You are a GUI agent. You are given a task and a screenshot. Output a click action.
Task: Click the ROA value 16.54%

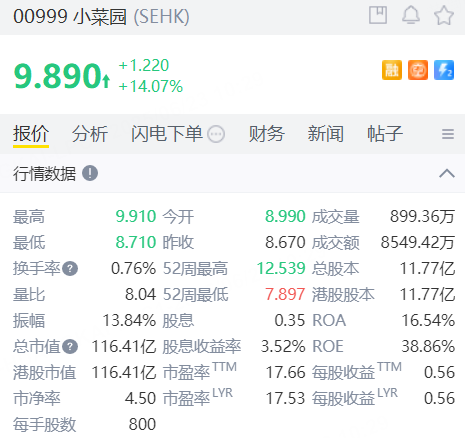428,320
